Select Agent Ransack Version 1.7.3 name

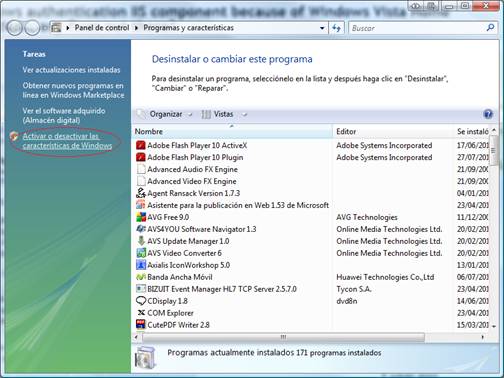pos(194,193)
